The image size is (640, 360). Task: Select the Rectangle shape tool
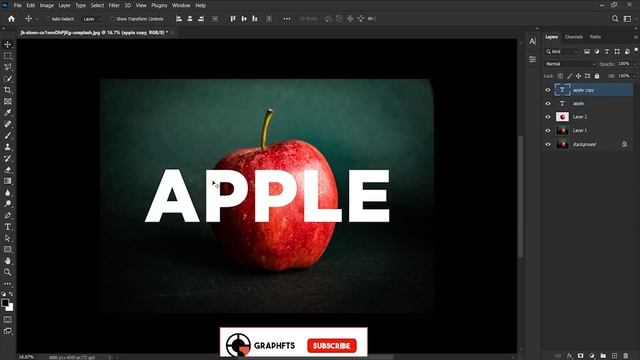pos(7,249)
